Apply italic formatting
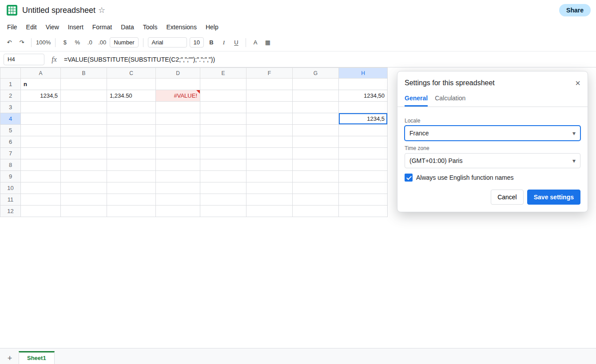596x364 pixels. coord(224,43)
